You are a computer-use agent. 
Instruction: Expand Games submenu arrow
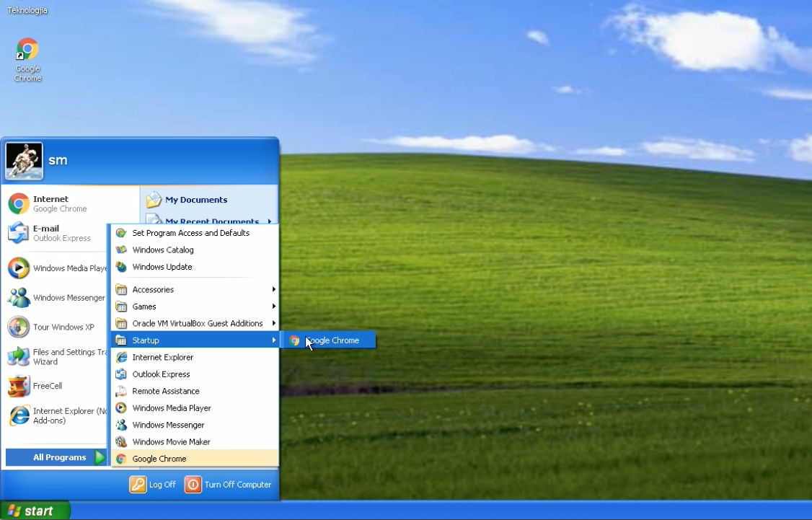click(x=273, y=307)
